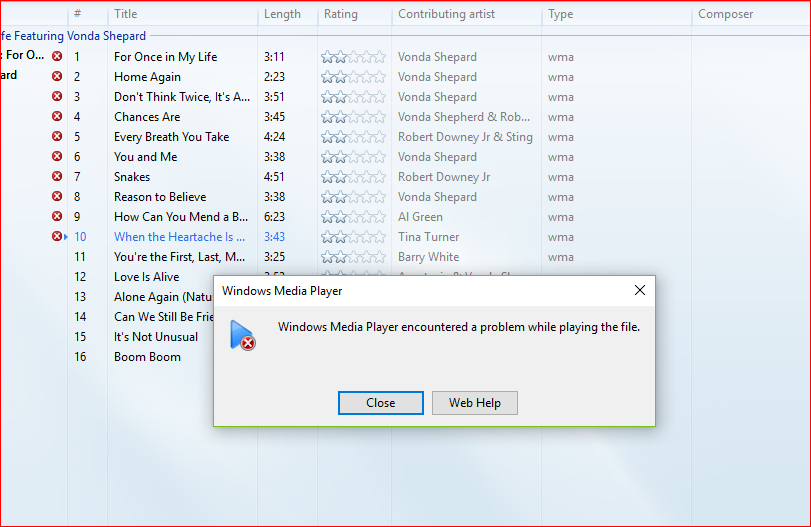Click the Vonda Shepherd & Rob... artist cell
The height and width of the screenshot is (527, 811).
[463, 117]
